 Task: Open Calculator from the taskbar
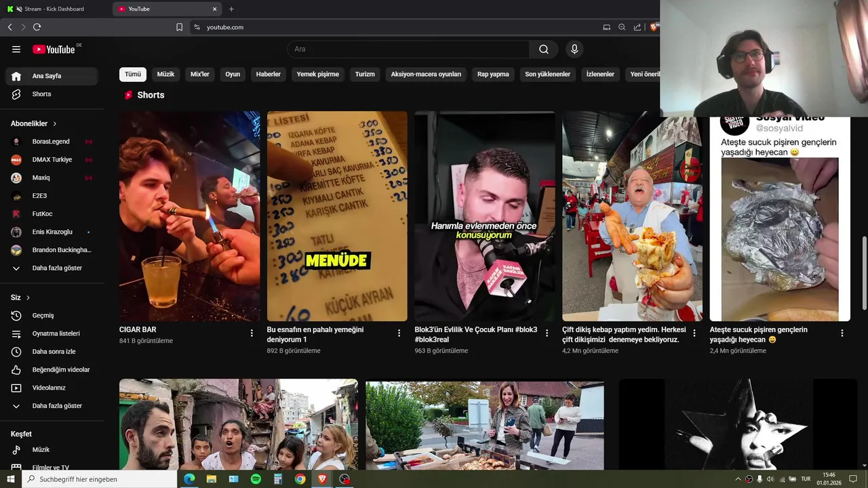tap(278, 479)
